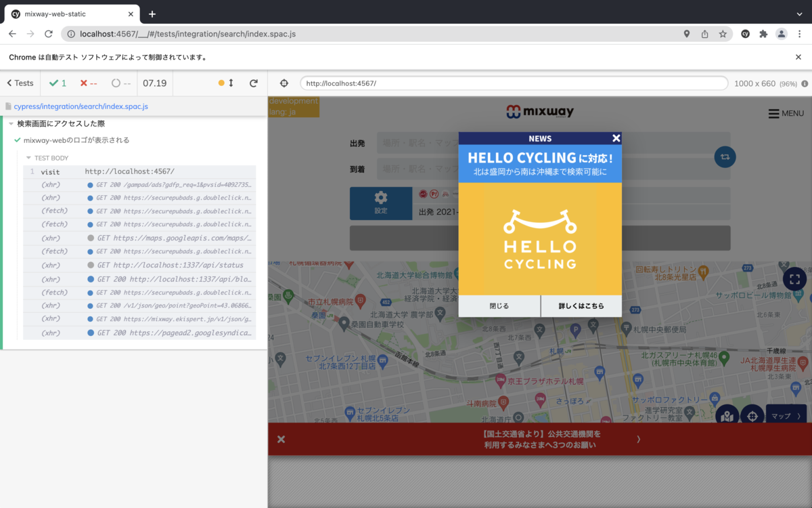Open the tab search dropdown arrow
The width and height of the screenshot is (812, 508).
pyautogui.click(x=799, y=14)
